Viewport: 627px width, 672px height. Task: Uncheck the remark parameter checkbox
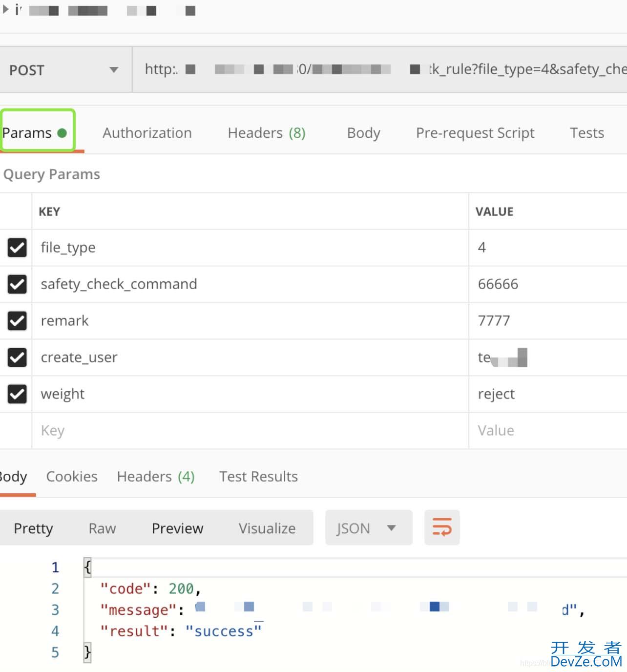pyautogui.click(x=17, y=321)
